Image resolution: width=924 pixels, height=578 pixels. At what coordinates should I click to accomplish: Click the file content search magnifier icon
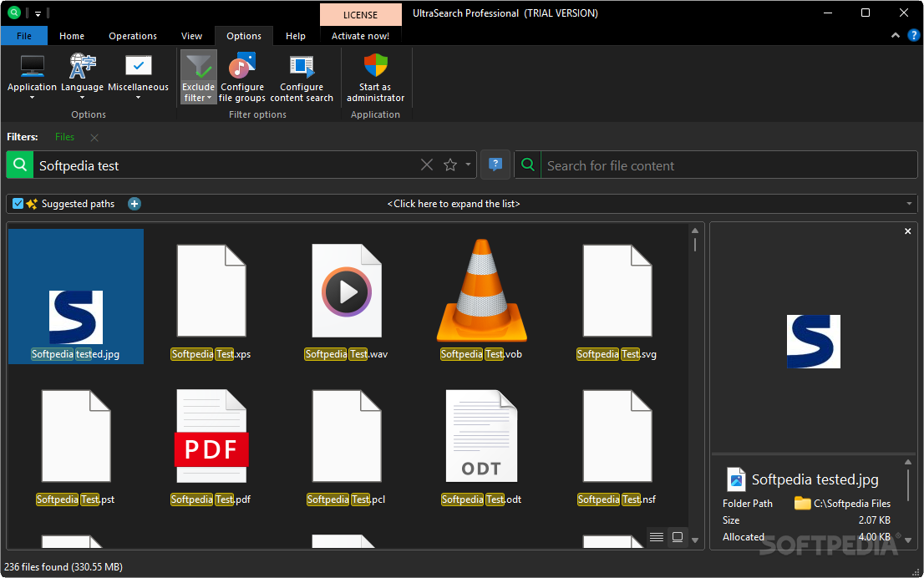point(528,165)
